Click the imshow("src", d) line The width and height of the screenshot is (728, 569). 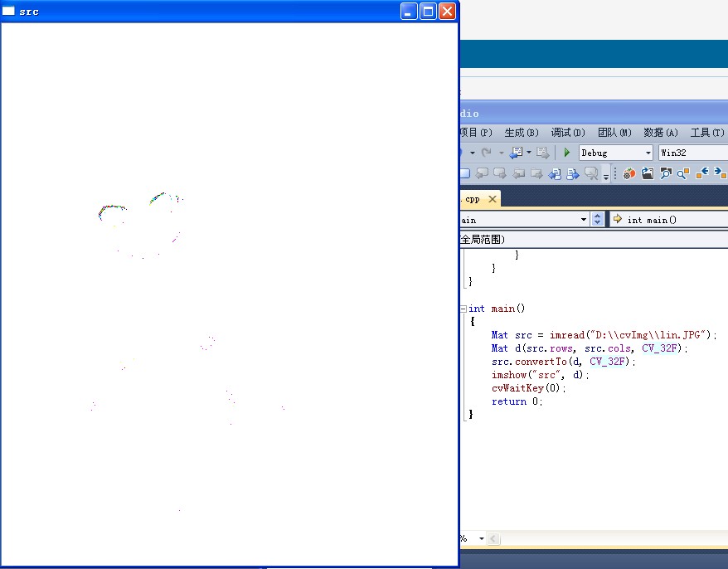[541, 375]
